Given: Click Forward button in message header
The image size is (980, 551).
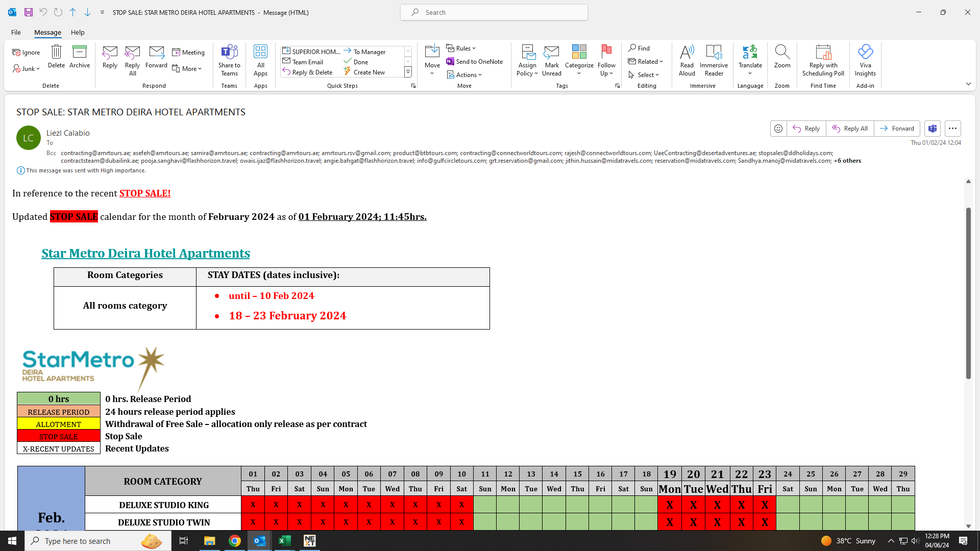Looking at the screenshot, I should point(897,129).
